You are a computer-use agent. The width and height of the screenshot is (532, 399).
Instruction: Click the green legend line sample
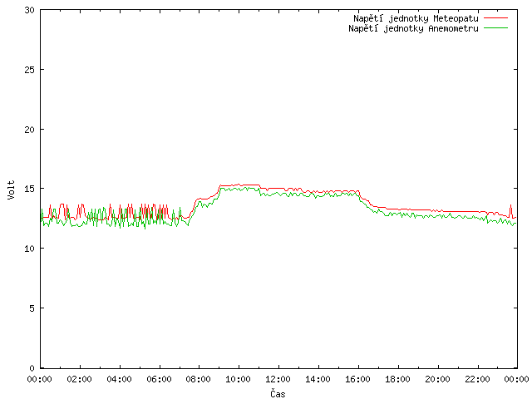(495, 27)
